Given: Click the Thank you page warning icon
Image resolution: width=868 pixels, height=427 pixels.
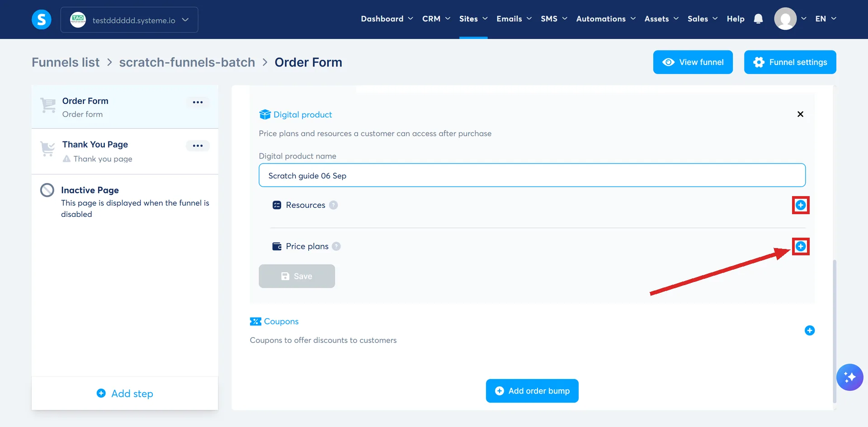Looking at the screenshot, I should click(66, 159).
